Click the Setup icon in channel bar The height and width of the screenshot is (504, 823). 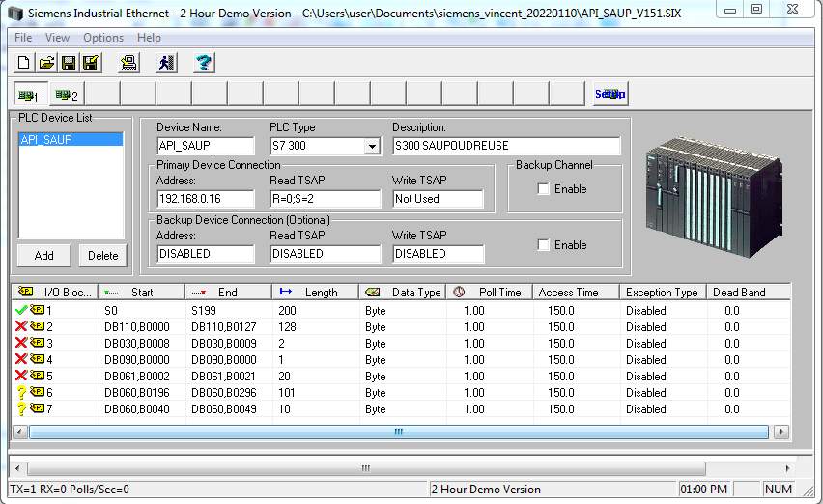tap(610, 95)
